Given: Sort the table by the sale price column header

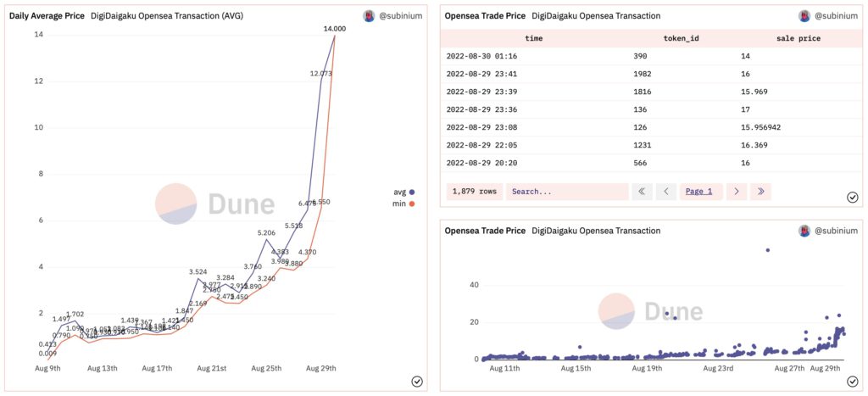Looking at the screenshot, I should (798, 38).
